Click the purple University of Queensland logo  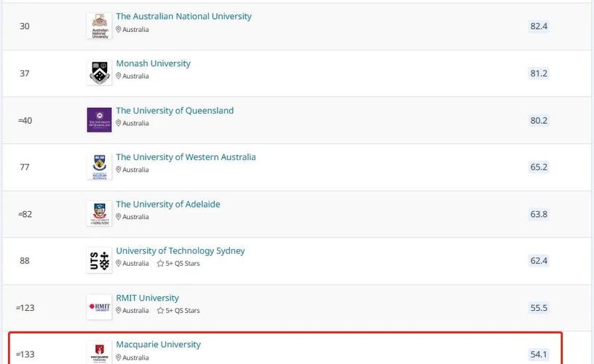(99, 120)
